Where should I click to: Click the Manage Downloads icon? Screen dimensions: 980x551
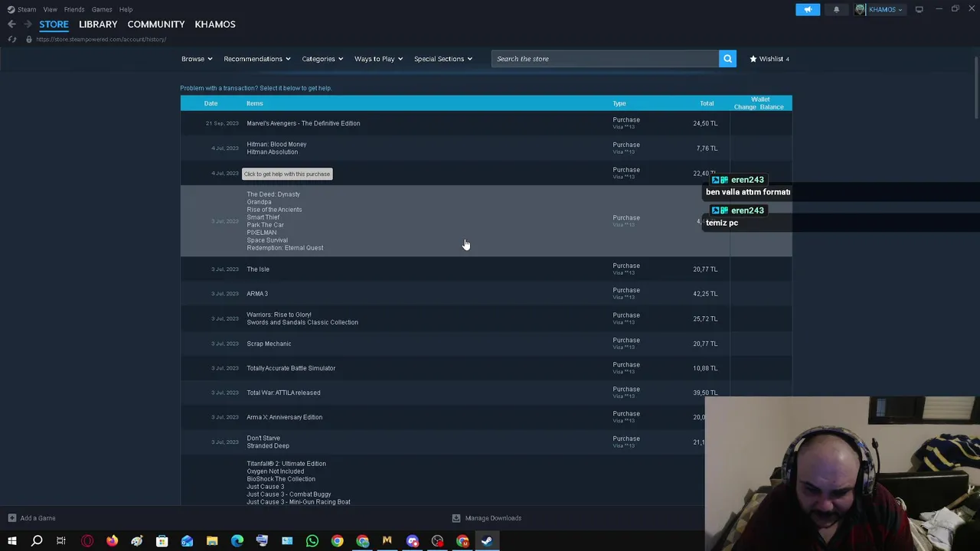pyautogui.click(x=456, y=518)
